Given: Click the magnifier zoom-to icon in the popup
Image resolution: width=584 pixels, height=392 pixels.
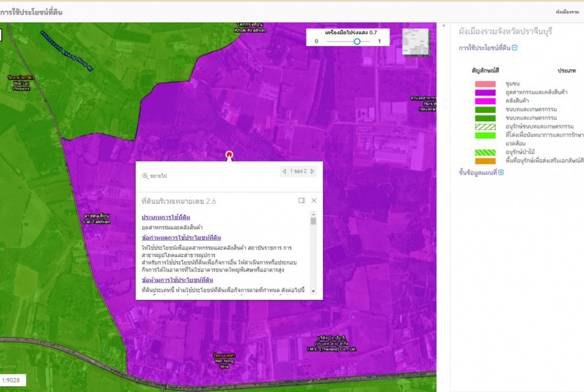Looking at the screenshot, I should click(x=145, y=176).
